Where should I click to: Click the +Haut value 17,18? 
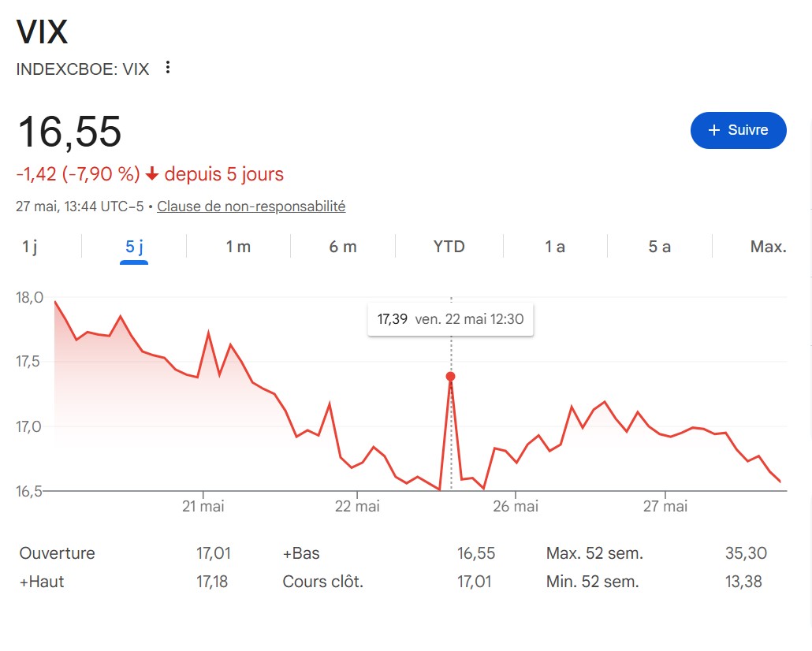coord(212,582)
